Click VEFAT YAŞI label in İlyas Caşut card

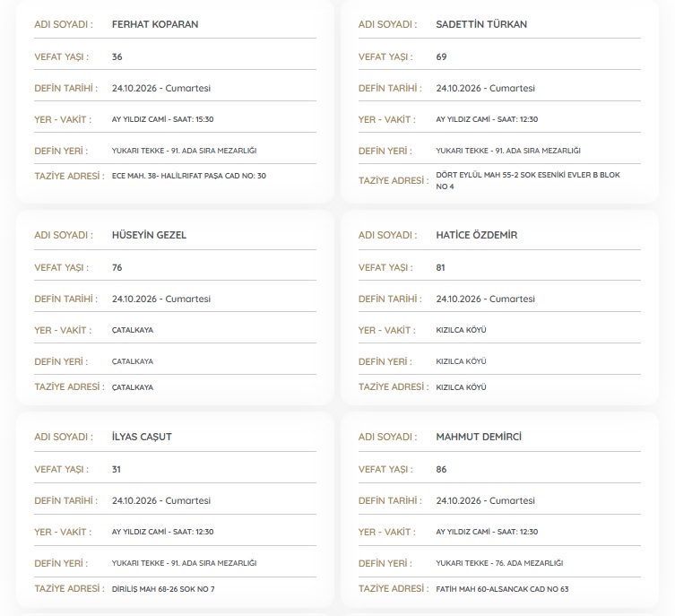point(62,470)
